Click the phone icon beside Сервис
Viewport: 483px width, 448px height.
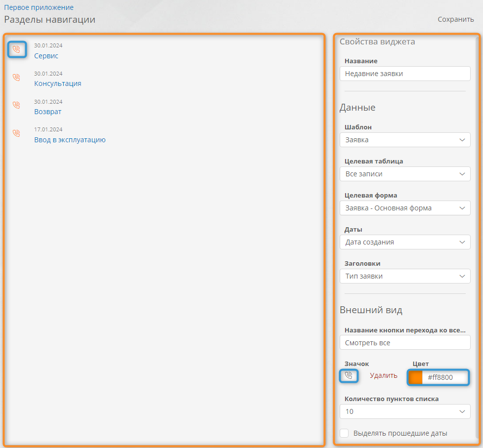[x=17, y=49]
